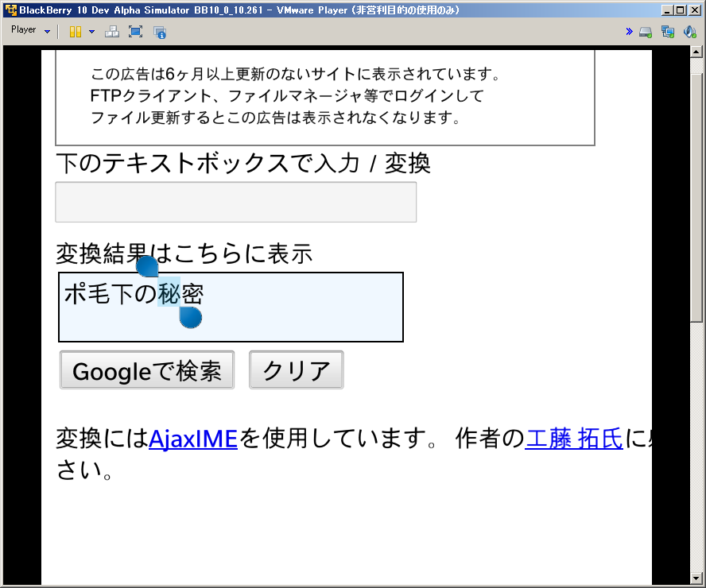706x588 pixels.
Task: Click the lower blue selection handle
Action: 191,318
